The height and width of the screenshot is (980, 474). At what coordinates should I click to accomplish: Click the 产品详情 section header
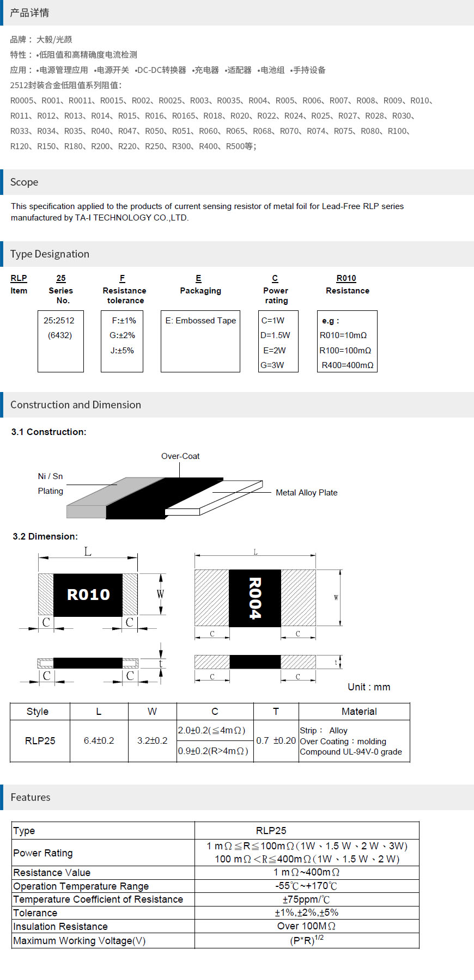click(x=29, y=13)
